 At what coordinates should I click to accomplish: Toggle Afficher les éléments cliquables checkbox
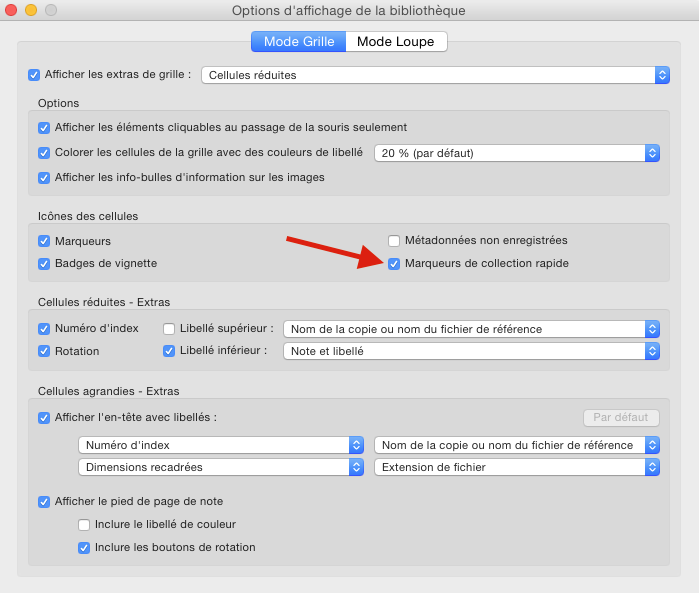coord(44,128)
